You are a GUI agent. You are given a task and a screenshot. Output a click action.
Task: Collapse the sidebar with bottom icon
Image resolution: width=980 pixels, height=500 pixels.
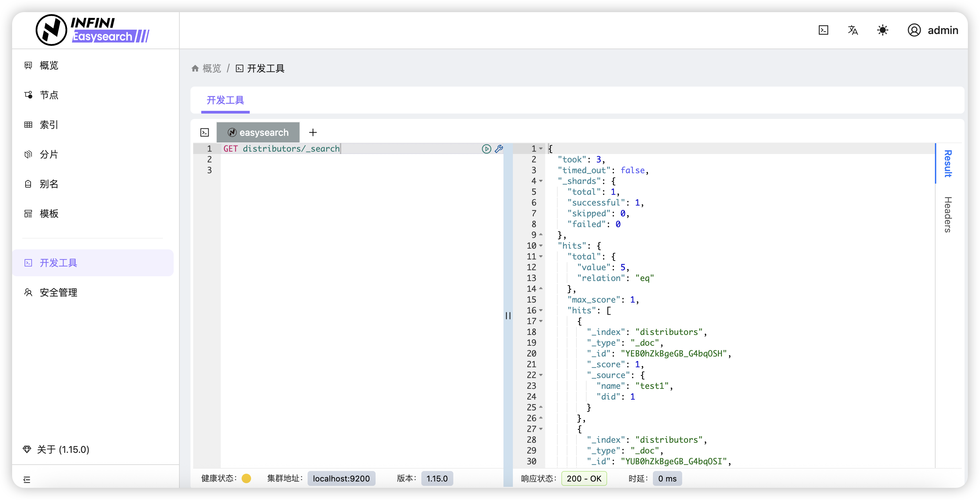click(27, 479)
